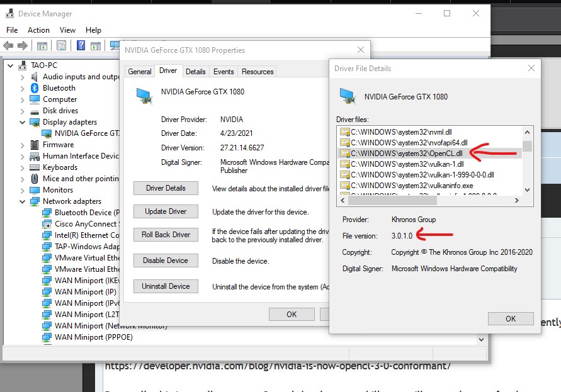The height and width of the screenshot is (392, 561).
Task: Switch to the Events tab
Action: (x=224, y=72)
